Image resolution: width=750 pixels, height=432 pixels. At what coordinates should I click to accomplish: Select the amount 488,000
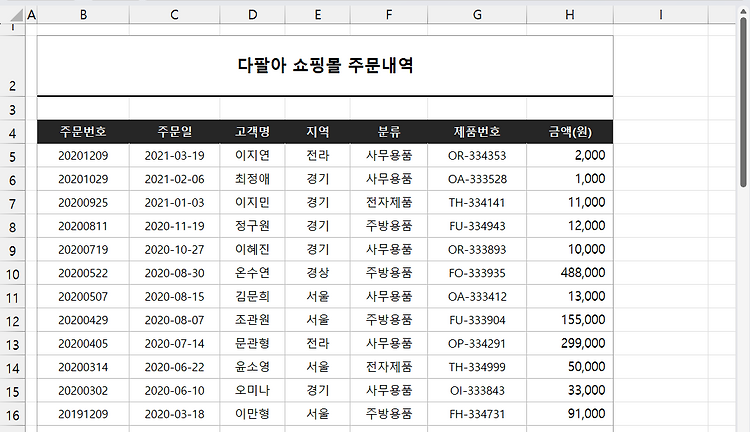click(570, 273)
